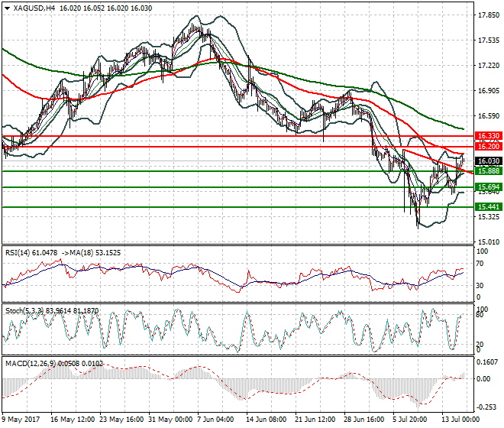Click the 23 May 16:00 date label
Viewport: 504px width, 428px height.
(x=121, y=420)
